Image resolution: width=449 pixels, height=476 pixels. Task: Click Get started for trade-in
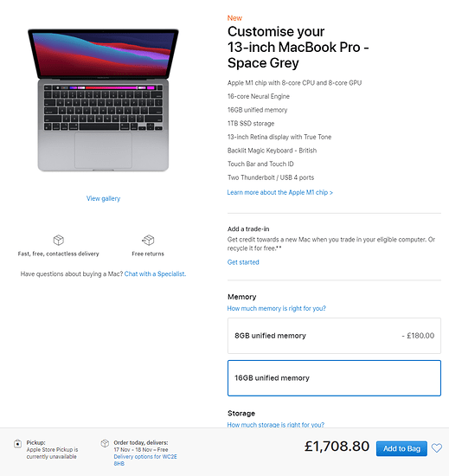tap(243, 262)
